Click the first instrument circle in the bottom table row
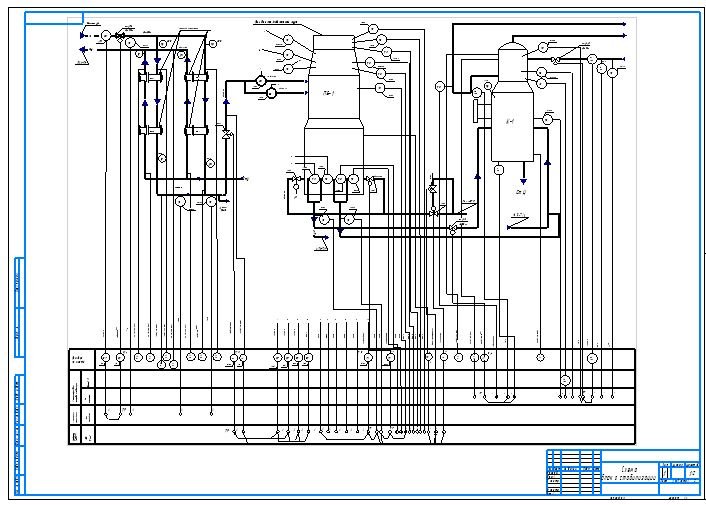 point(105,357)
